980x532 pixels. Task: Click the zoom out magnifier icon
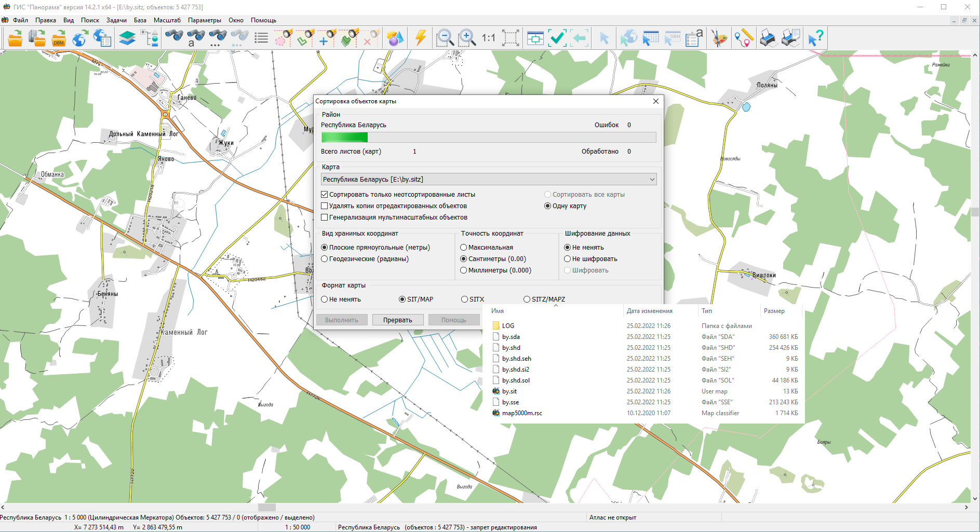445,38
